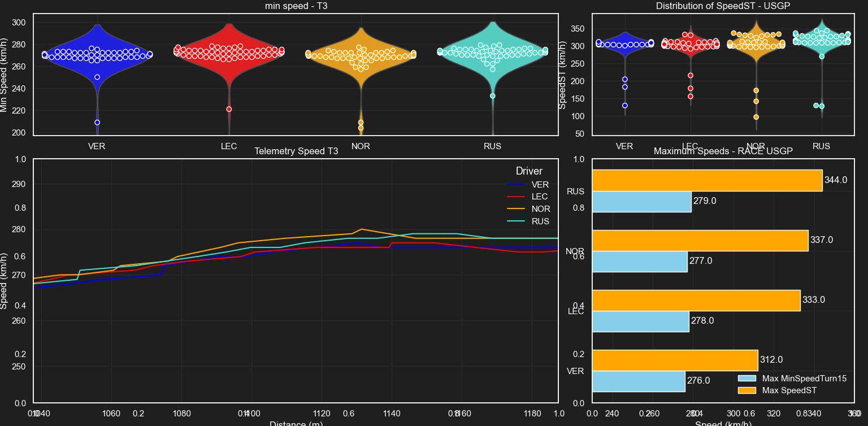Click the LEC legend entry in telemetry plot
Screen dimensions: 868x426
tap(540, 197)
